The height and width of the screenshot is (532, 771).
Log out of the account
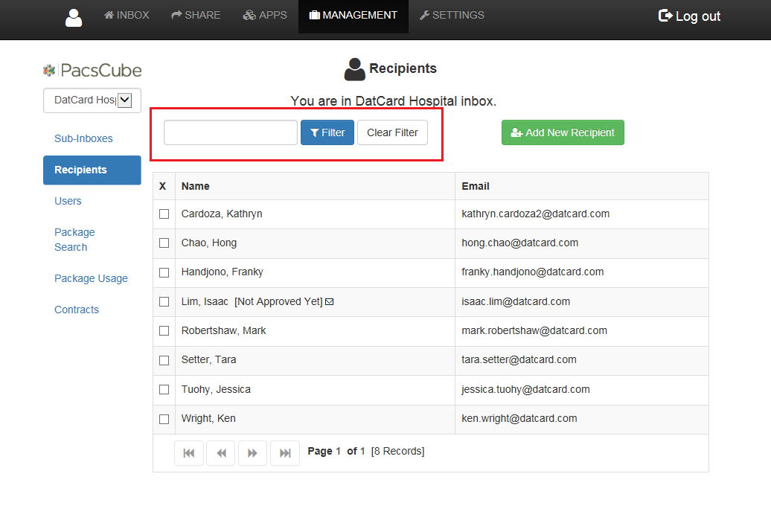(689, 16)
